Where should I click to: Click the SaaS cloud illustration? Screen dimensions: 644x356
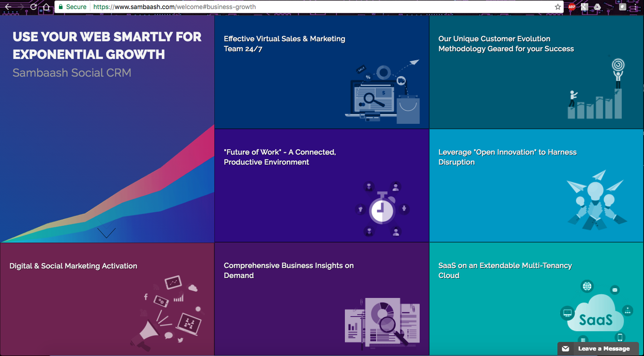[596, 313]
